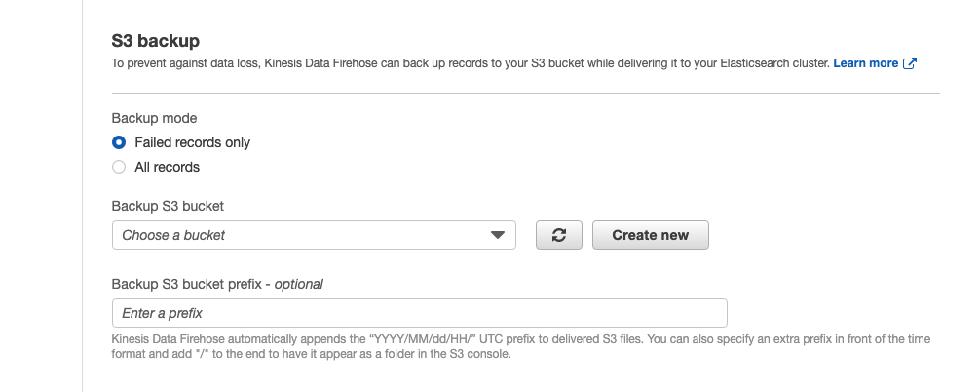Click the "All records" option label
980x392 pixels.
pos(167,167)
